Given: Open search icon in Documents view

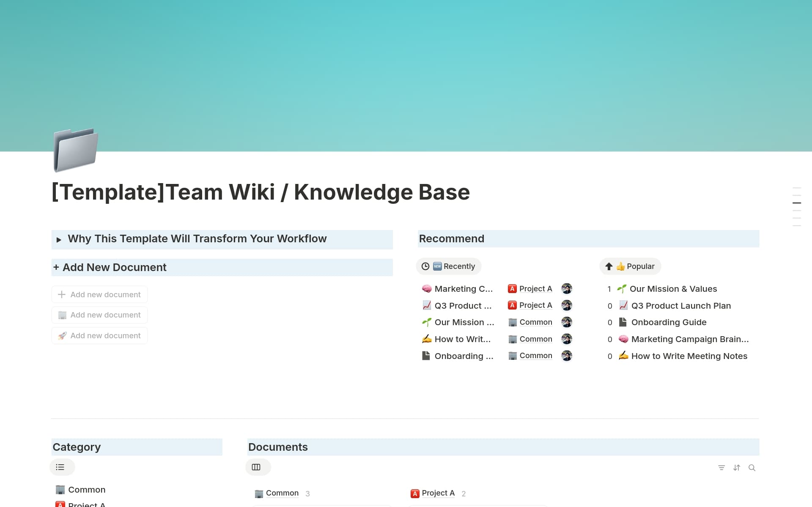Looking at the screenshot, I should [x=752, y=468].
